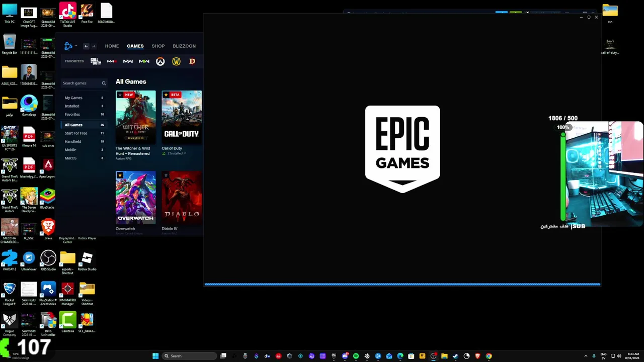Select The Seven Deadly Sins desktop icon
Screen dimensions: 644x362
(29, 200)
